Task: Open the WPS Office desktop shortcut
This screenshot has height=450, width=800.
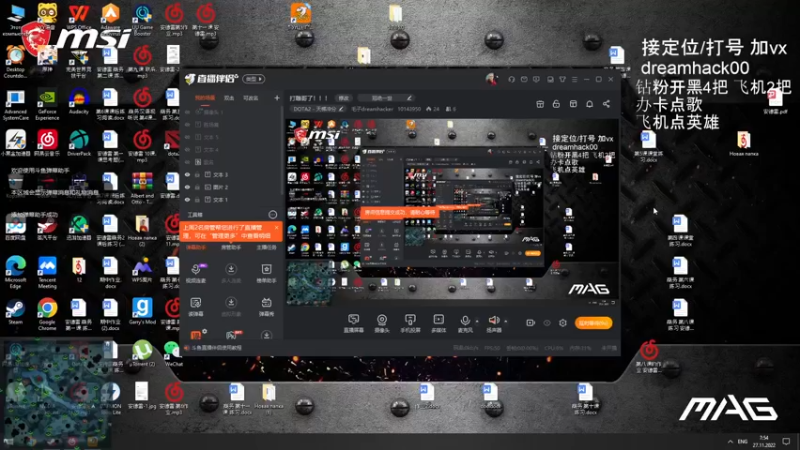Action: pyautogui.click(x=79, y=17)
